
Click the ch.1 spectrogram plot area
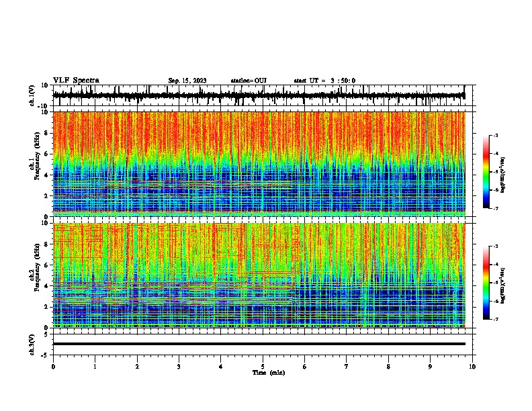pos(259,164)
